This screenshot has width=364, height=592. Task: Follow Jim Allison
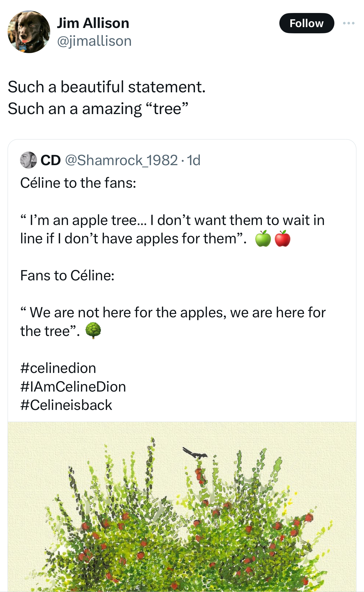tap(306, 23)
